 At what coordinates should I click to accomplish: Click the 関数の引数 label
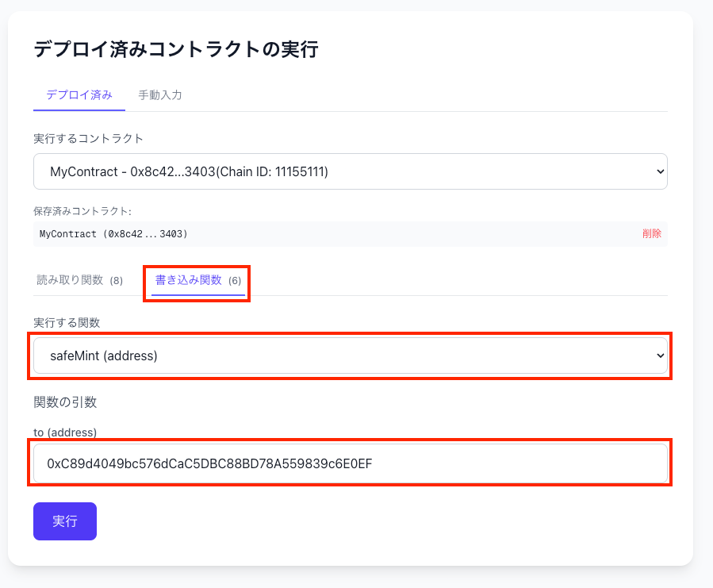point(65,402)
